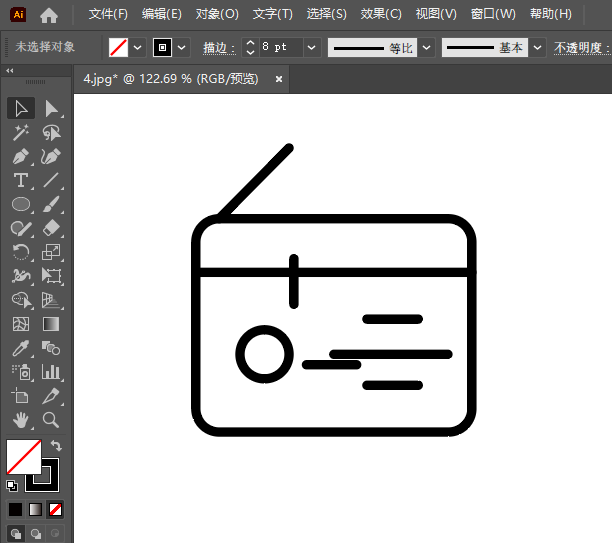This screenshot has height=543, width=612.
Task: Select the Artboard tool
Action: tap(21, 396)
